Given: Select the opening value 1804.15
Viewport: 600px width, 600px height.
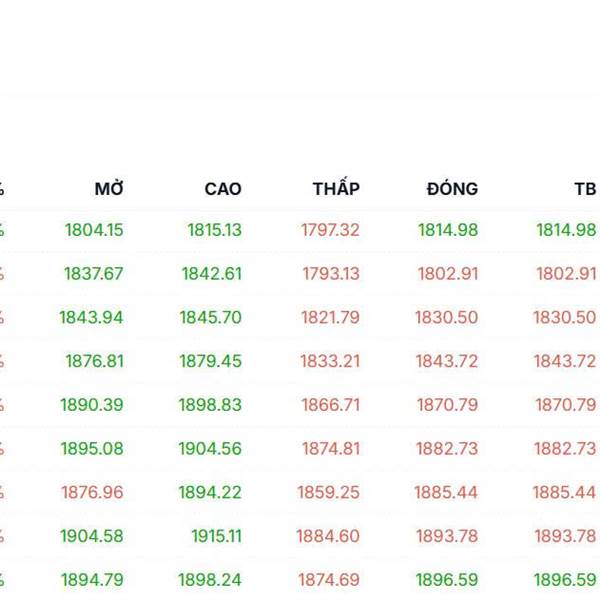Looking at the screenshot, I should (94, 230).
